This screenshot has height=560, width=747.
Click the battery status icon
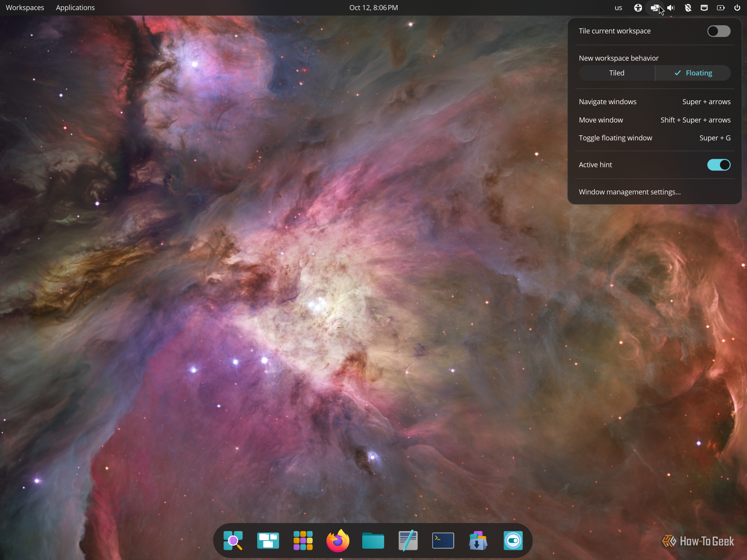(721, 8)
